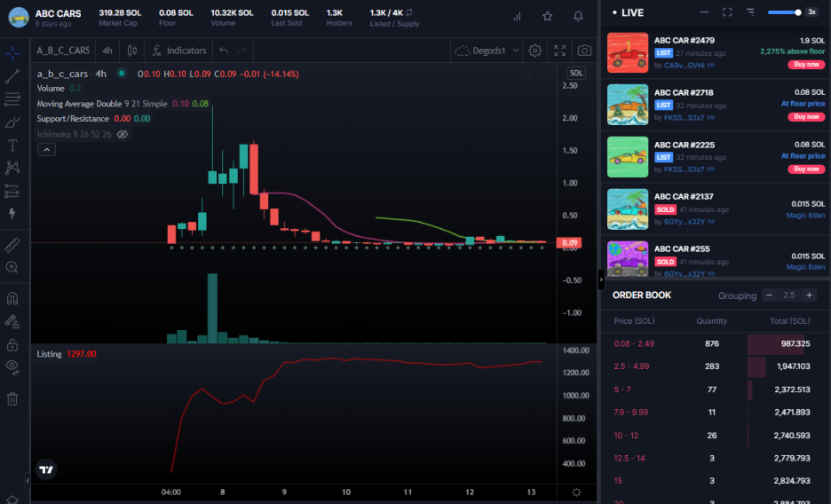Open the Fibonacci retracement tools
831x504 pixels.
[12, 99]
